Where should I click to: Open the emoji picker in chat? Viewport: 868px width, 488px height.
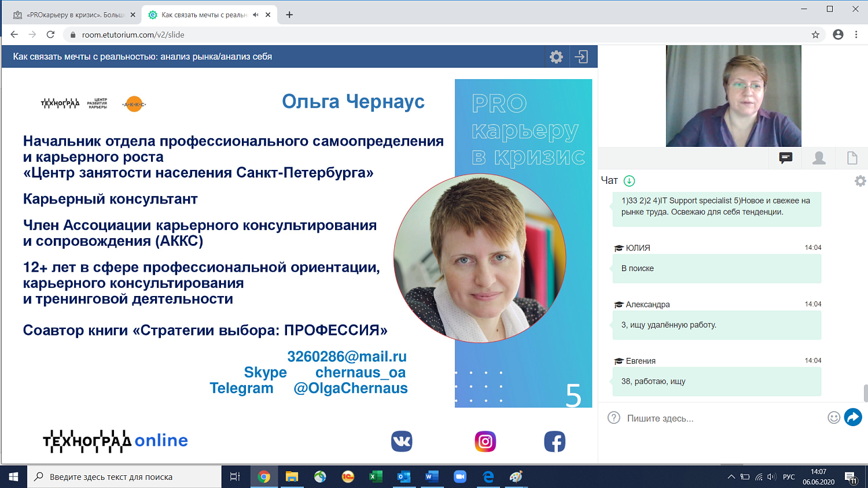click(x=834, y=417)
